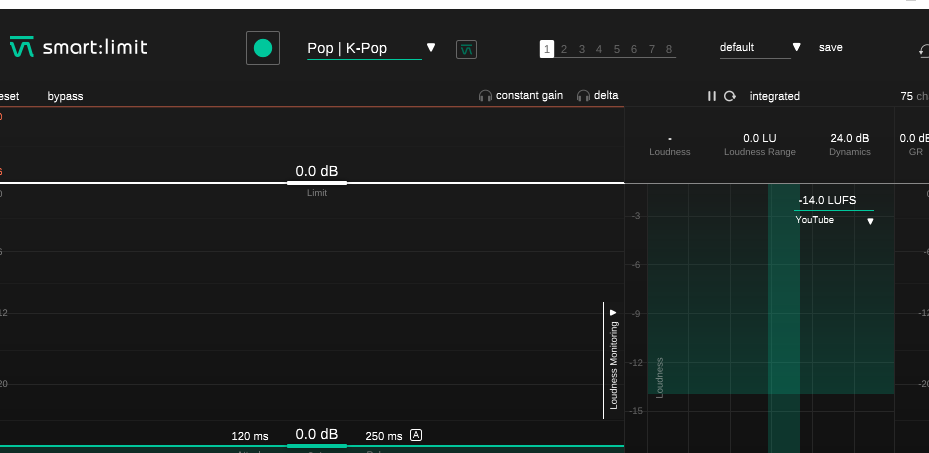Select state slot 5
The height and width of the screenshot is (453, 929).
pyautogui.click(x=617, y=49)
